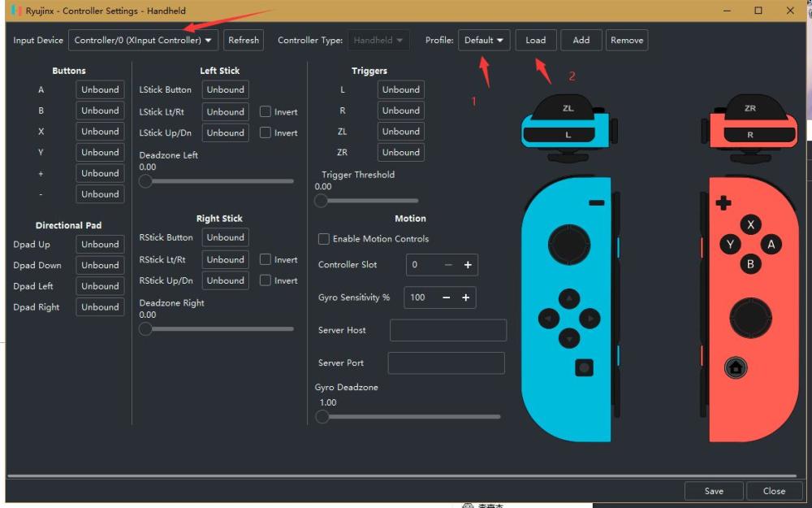Click the Refresh button
Screen dimensions: 812x508
[x=244, y=40]
